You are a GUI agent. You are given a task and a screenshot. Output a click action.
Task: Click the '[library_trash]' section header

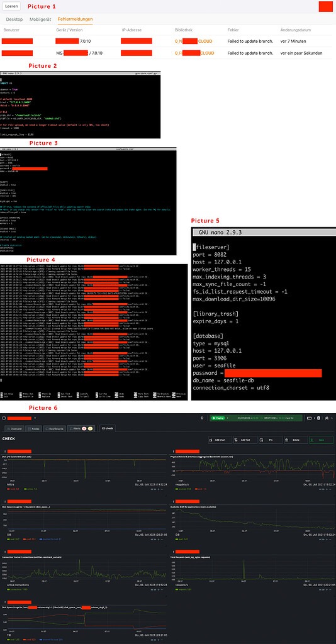[215, 314]
